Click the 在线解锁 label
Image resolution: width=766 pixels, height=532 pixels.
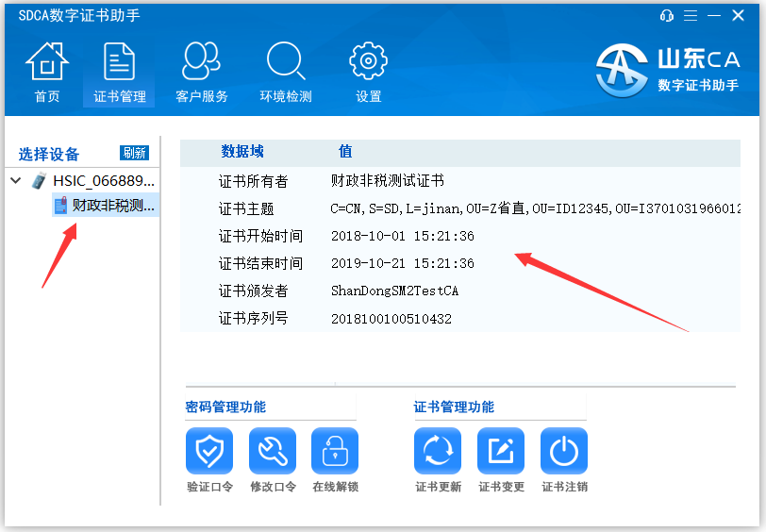(335, 487)
